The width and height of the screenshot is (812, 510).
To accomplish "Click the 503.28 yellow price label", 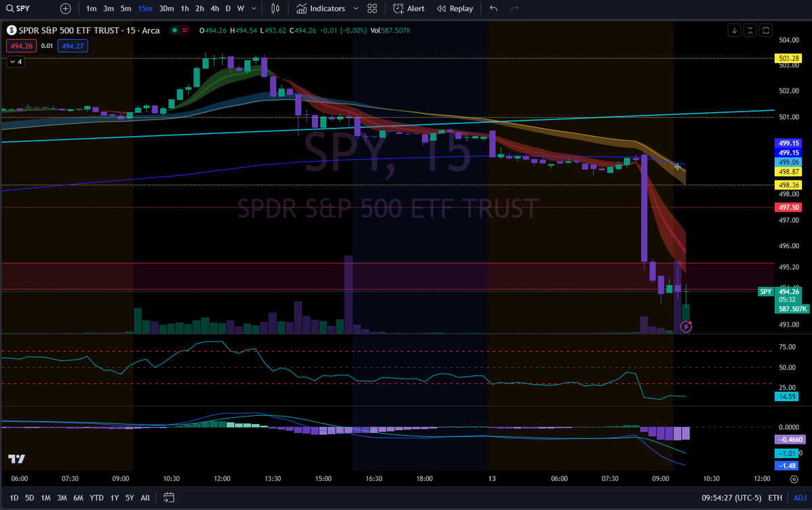I will click(x=788, y=59).
